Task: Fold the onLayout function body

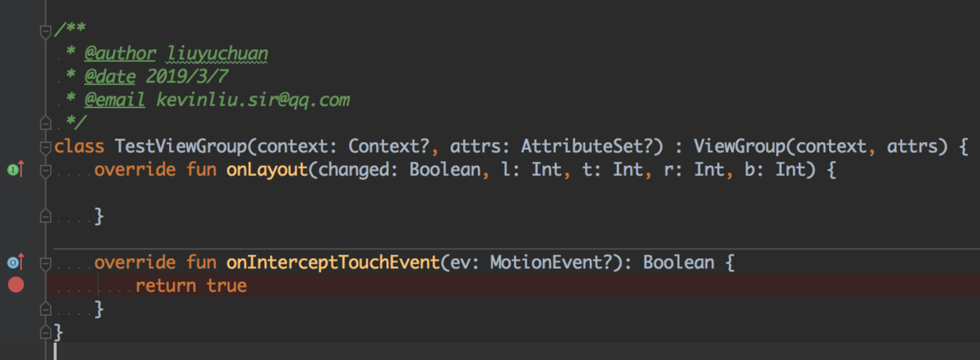Action: click(45, 169)
